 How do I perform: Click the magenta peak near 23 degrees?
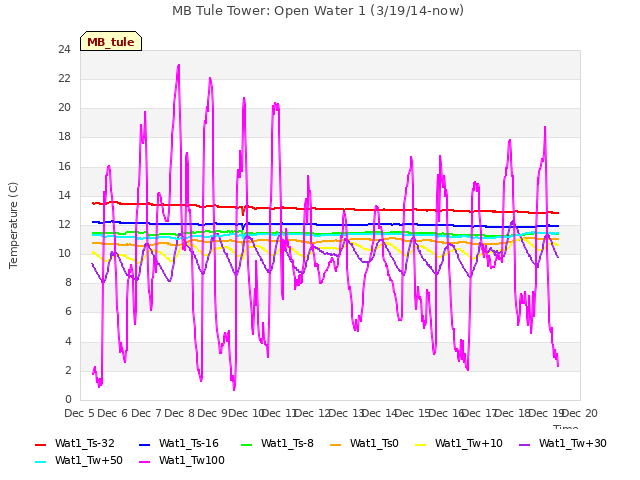(178, 66)
